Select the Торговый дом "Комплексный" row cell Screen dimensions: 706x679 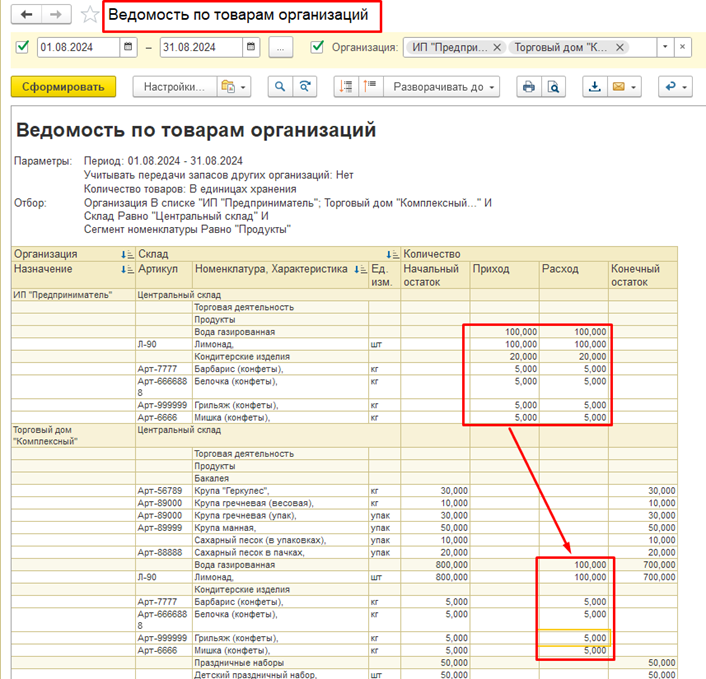73,435
